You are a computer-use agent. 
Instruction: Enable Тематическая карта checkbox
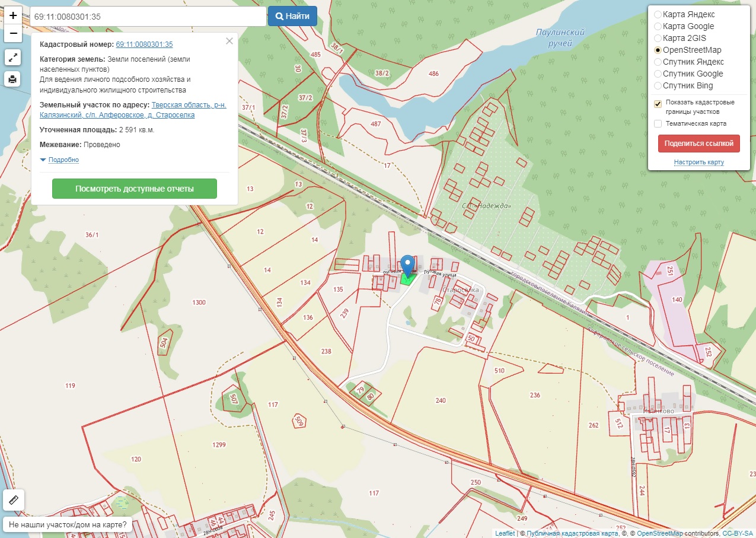tap(658, 123)
